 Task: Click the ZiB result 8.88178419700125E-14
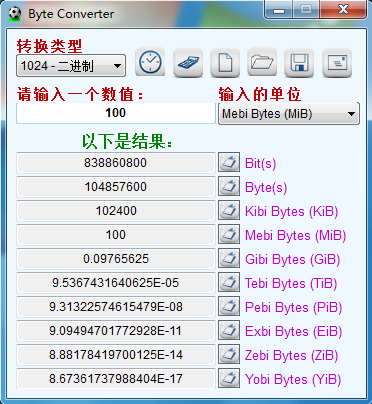tap(116, 355)
